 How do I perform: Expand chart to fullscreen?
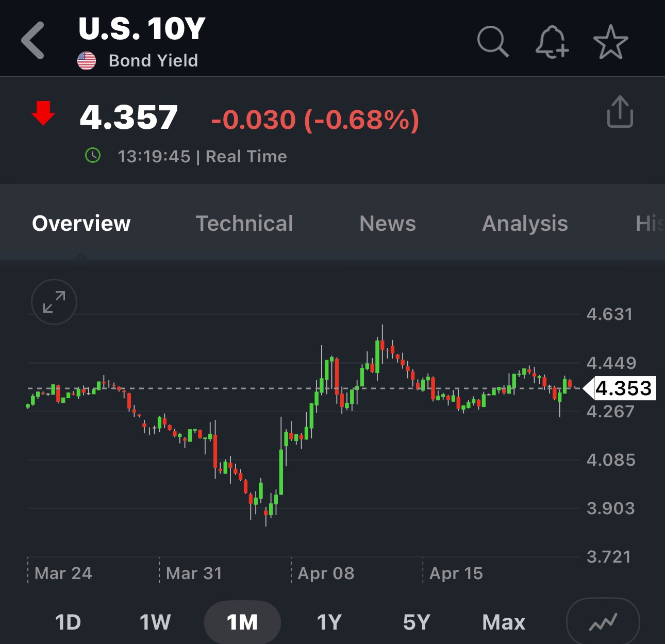54,302
